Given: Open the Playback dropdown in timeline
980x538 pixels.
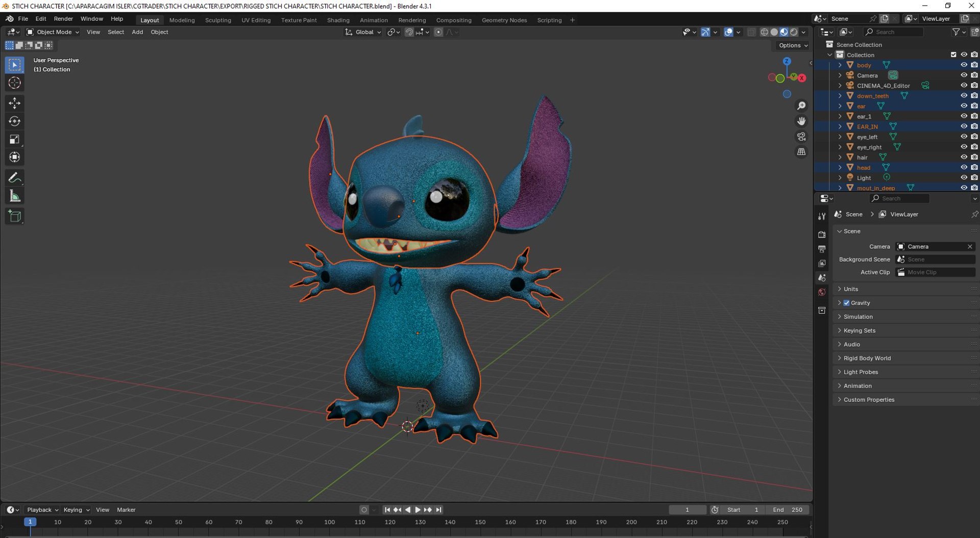Looking at the screenshot, I should coord(42,510).
